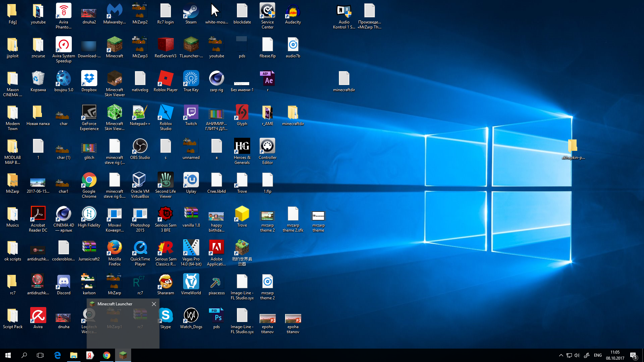The image size is (644, 362).
Task: Click the taskbar clock and date
Action: 615,355
